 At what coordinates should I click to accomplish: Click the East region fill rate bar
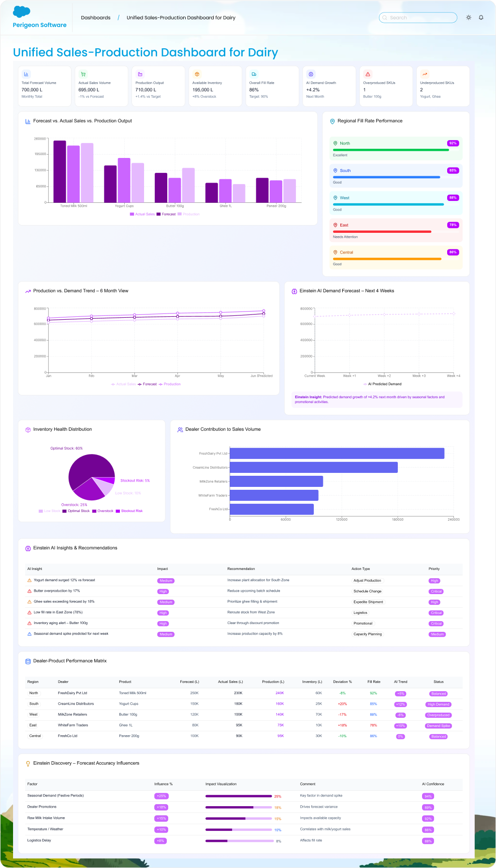pos(382,232)
